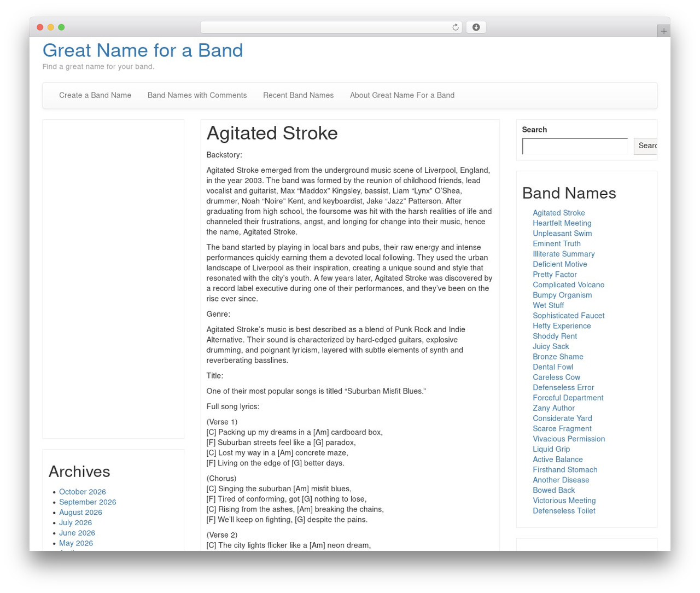Open the Heartfelt Meeting band link
Viewport: 700px width, 593px height.
click(562, 223)
